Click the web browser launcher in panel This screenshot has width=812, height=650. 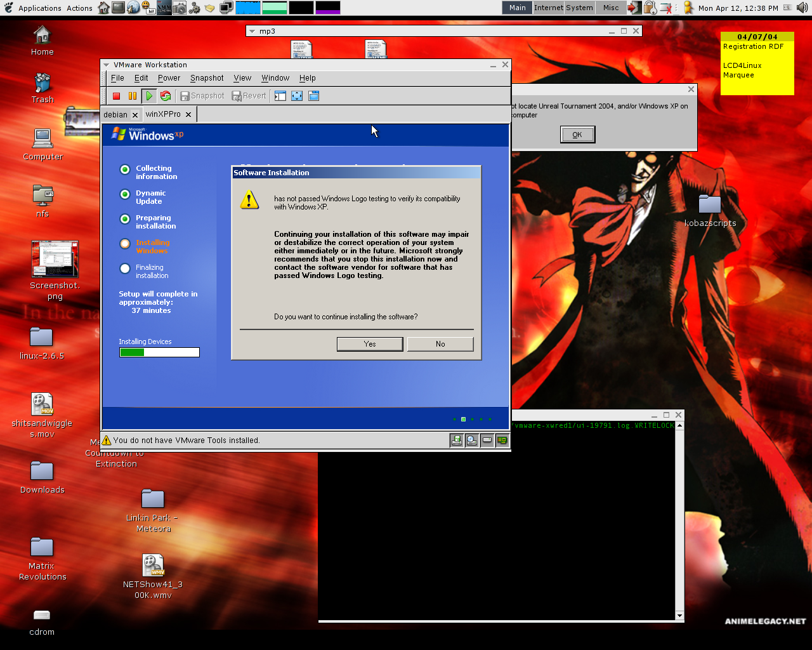pyautogui.click(x=133, y=8)
